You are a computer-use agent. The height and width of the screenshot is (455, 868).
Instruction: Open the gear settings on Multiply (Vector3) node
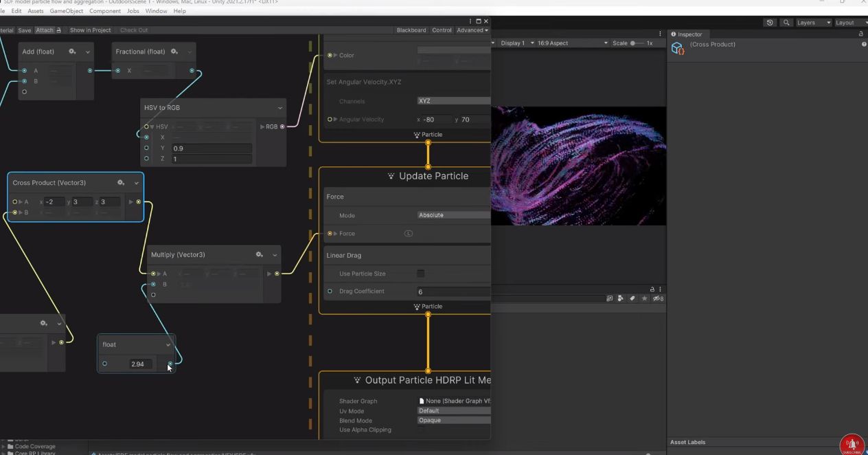point(259,254)
